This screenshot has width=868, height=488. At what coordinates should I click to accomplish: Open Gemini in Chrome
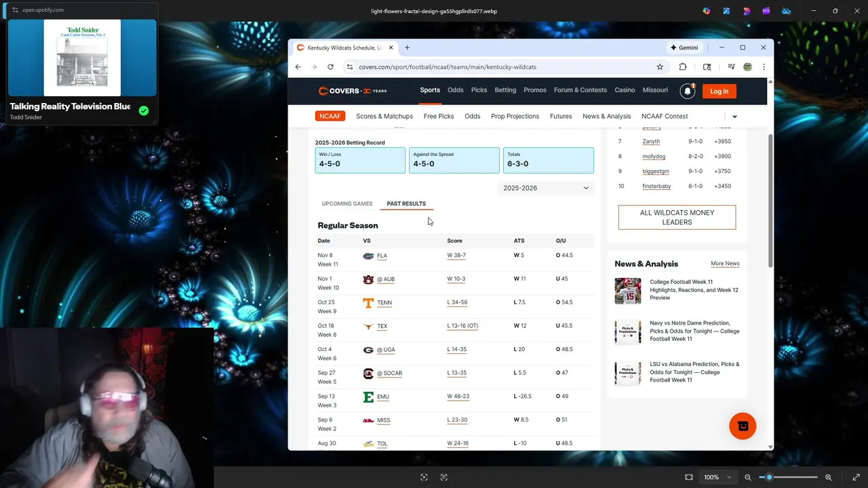[684, 47]
